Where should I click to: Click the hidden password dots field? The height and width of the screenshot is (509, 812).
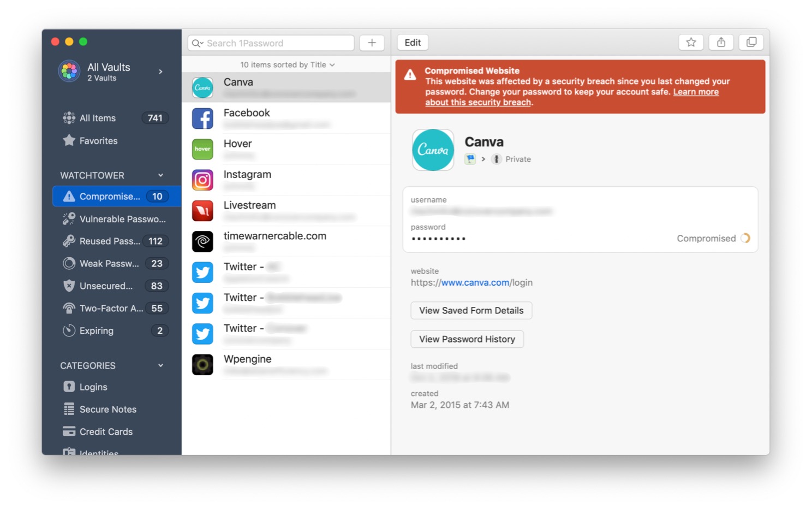[x=439, y=239]
